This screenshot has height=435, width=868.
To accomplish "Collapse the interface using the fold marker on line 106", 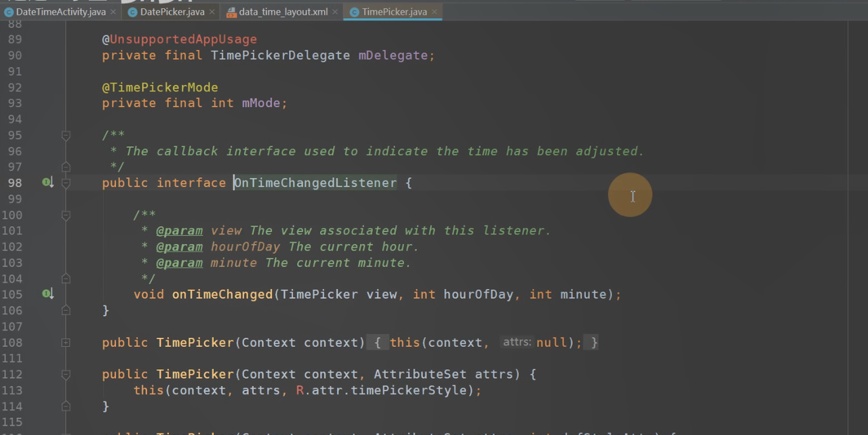I will [66, 310].
